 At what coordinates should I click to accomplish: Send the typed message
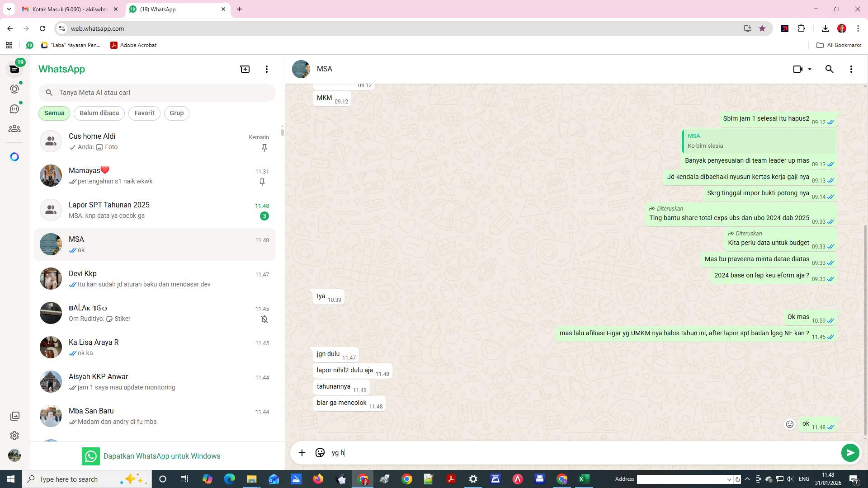coord(850,452)
